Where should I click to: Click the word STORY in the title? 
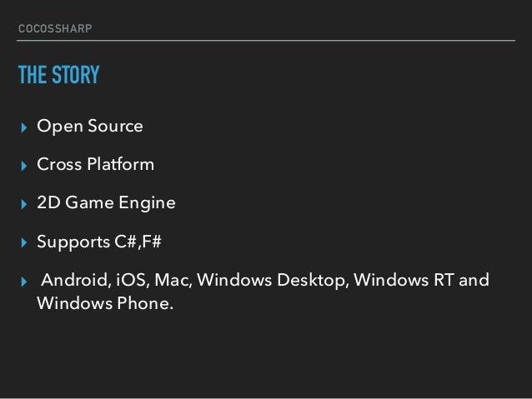pyautogui.click(x=76, y=75)
